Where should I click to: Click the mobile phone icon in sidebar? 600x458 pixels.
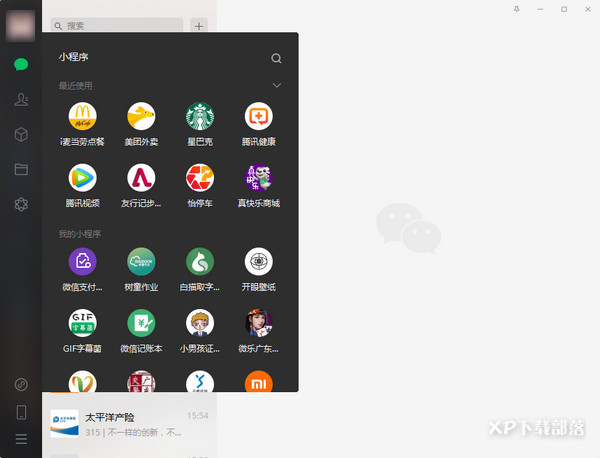(21, 412)
